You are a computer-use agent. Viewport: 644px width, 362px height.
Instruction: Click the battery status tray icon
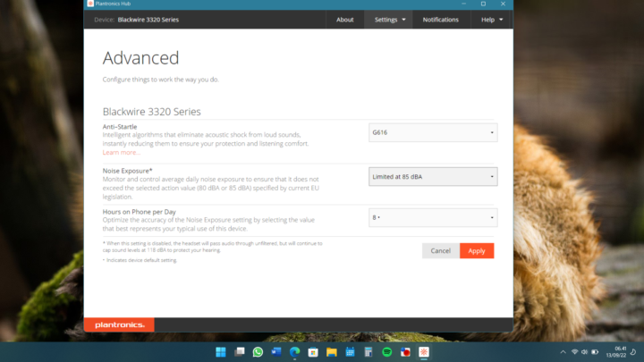tap(595, 352)
